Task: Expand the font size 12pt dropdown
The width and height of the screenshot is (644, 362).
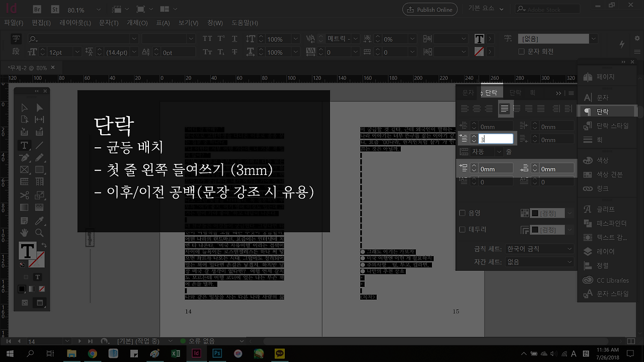Action: [x=77, y=52]
